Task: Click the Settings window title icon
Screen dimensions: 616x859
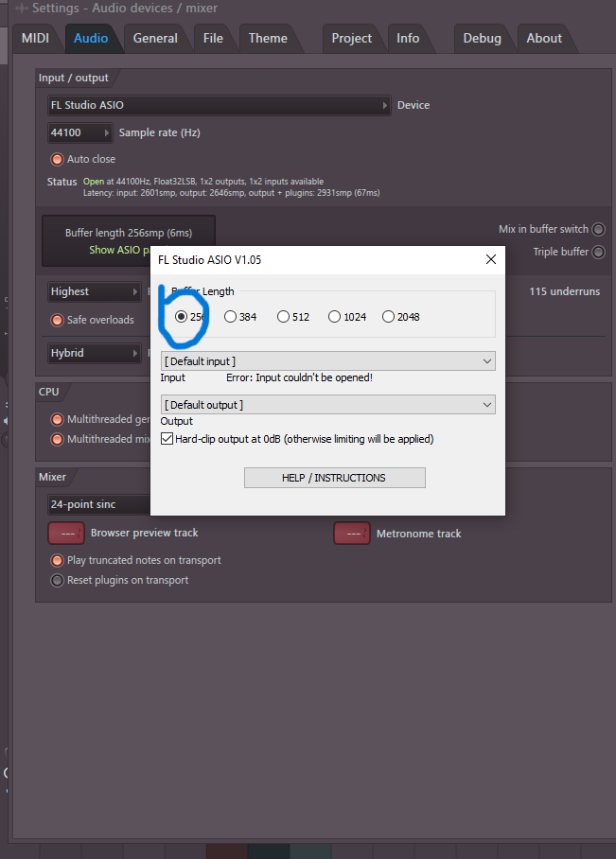Action: click(22, 9)
